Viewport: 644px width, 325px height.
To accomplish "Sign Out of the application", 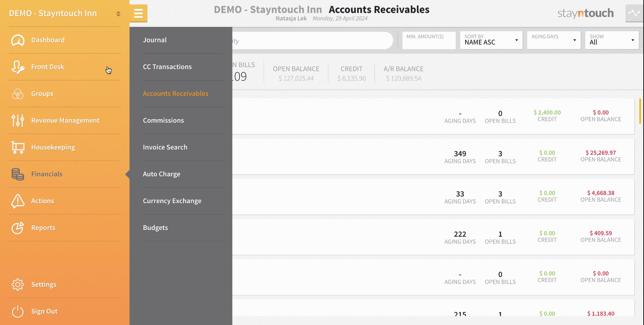I will point(44,311).
